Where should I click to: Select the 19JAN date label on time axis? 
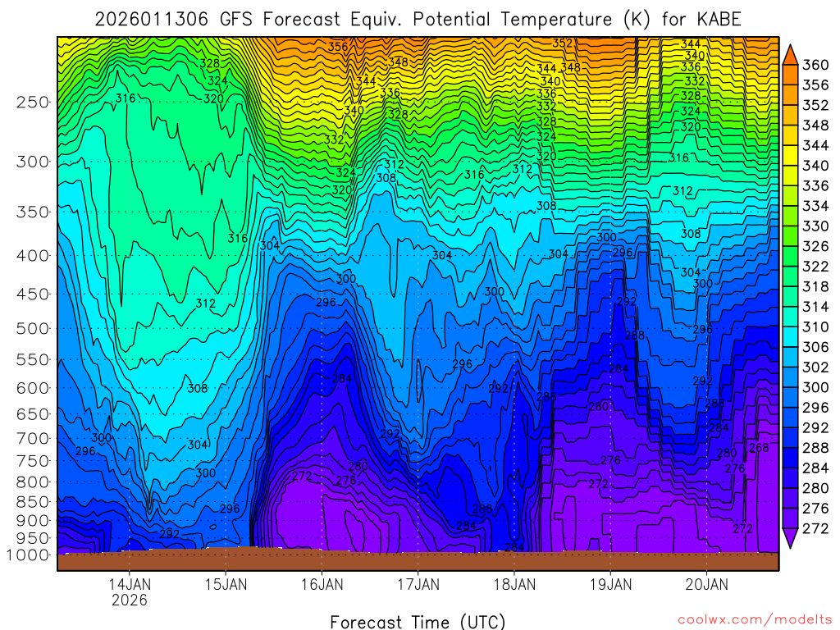pyautogui.click(x=610, y=584)
